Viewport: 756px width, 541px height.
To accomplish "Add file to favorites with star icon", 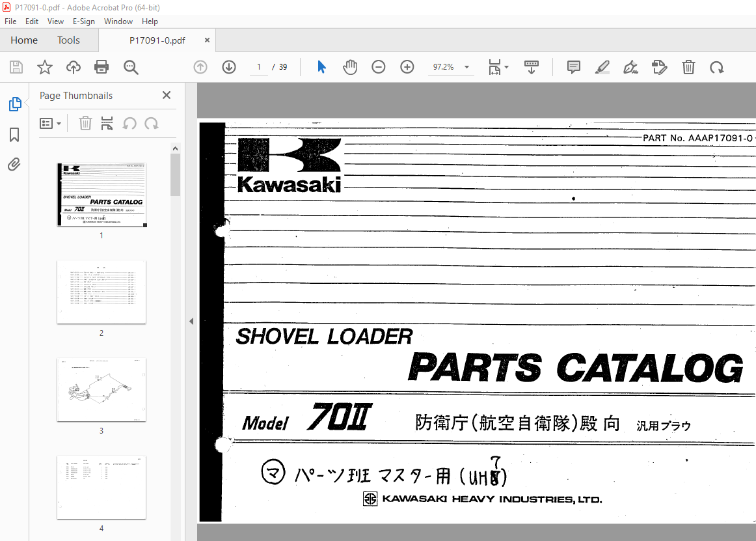I will (45, 67).
